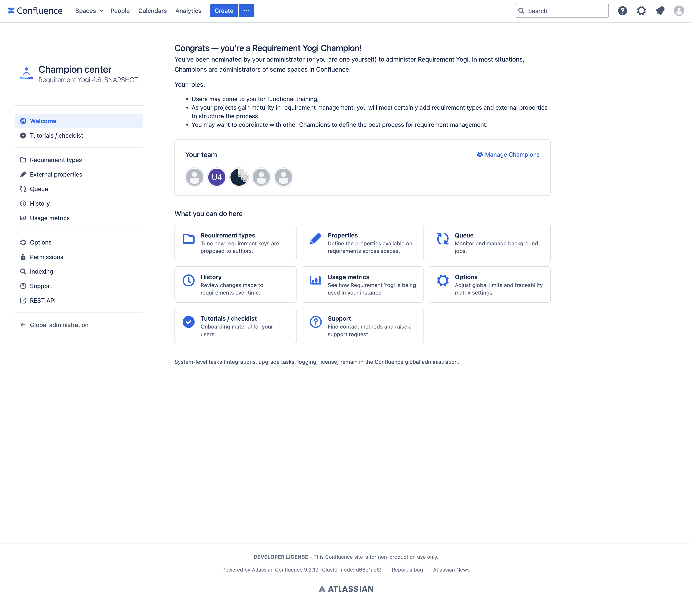This screenshot has width=691, height=616.
Task: Open the help question mark icon
Action: [622, 11]
